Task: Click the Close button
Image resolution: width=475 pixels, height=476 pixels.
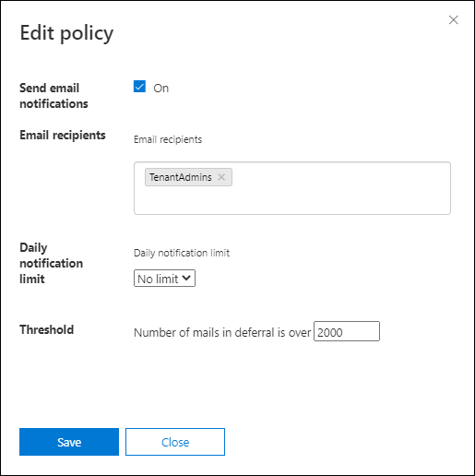Action: (175, 442)
